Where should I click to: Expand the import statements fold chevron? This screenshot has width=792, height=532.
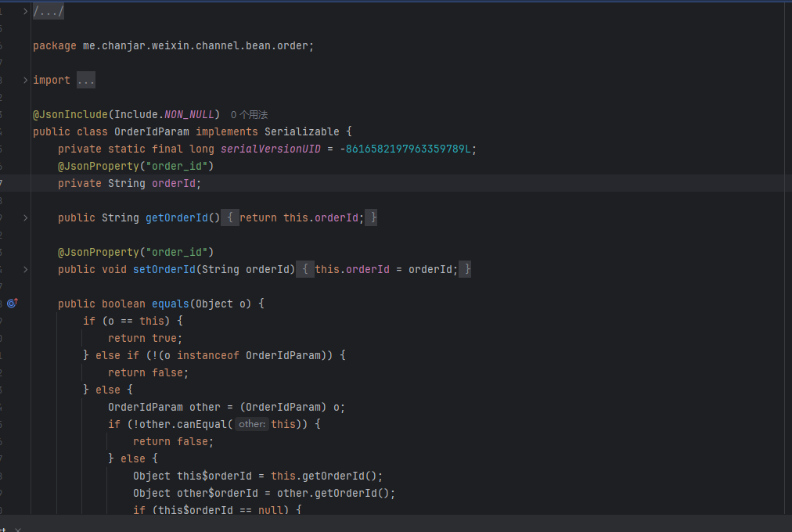25,80
